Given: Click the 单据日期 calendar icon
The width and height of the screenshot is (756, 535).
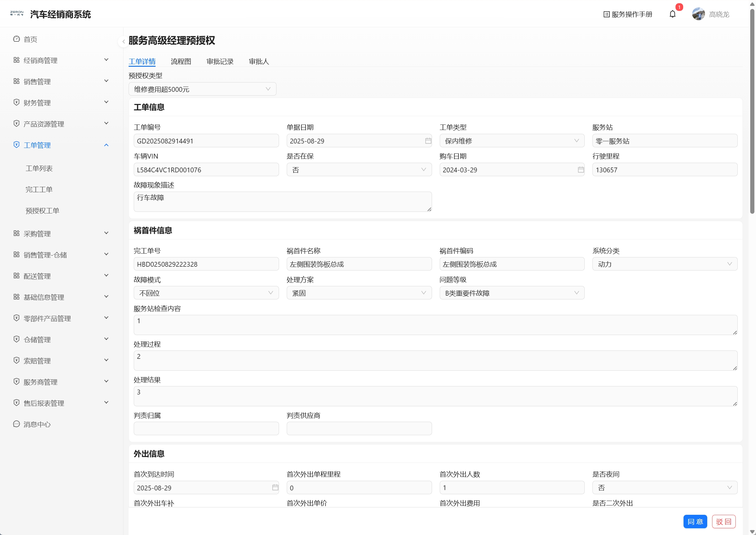Looking at the screenshot, I should coord(428,141).
